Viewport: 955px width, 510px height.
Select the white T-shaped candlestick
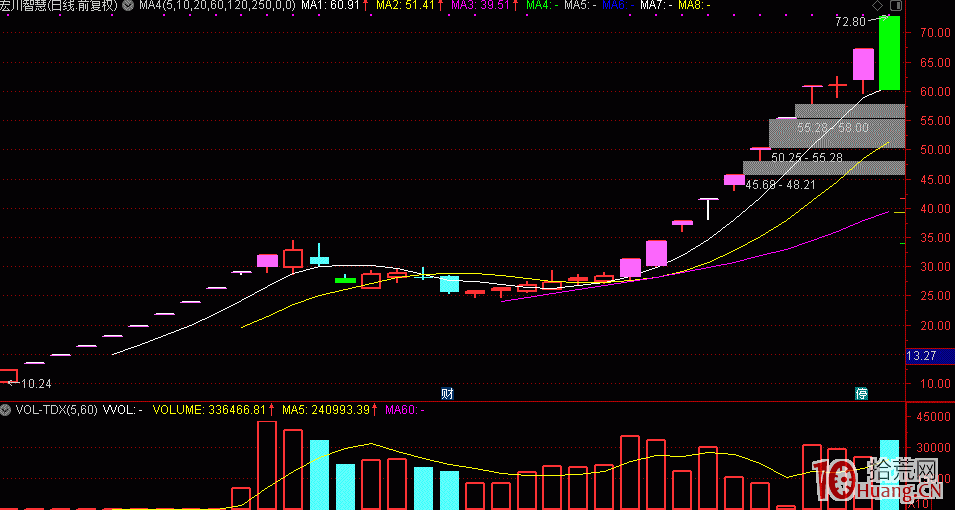[x=708, y=208]
